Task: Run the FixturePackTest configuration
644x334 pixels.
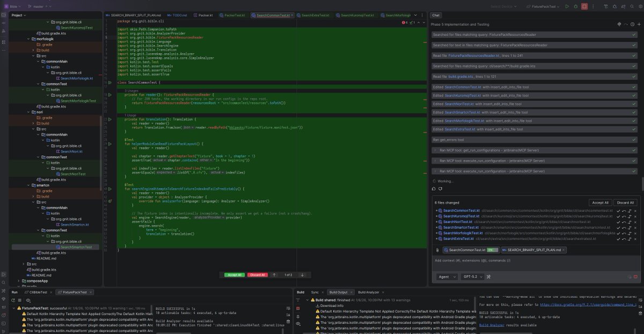Action: point(567,6)
